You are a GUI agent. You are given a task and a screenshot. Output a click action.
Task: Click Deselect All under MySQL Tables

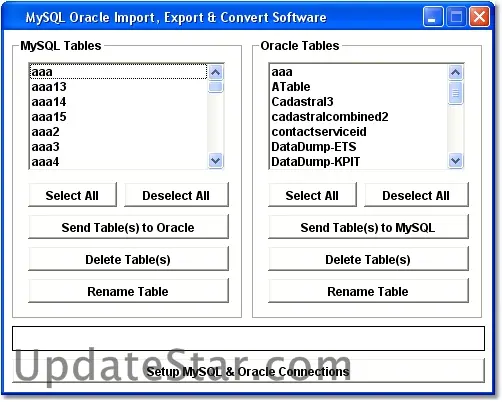click(176, 195)
